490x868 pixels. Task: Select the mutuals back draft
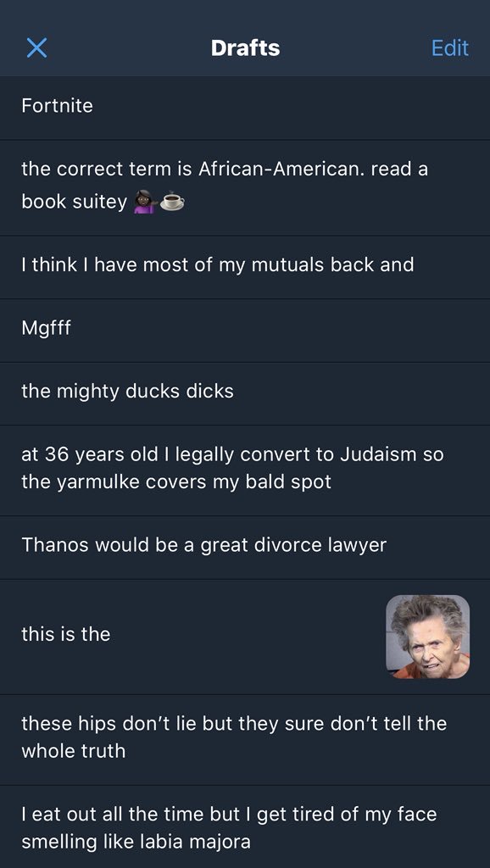pyautogui.click(x=245, y=267)
